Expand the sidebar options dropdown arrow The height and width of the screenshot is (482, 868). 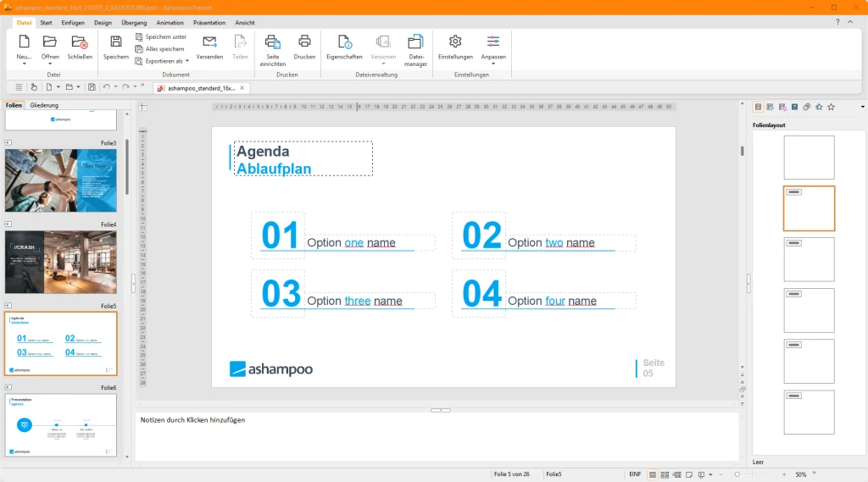click(x=862, y=107)
